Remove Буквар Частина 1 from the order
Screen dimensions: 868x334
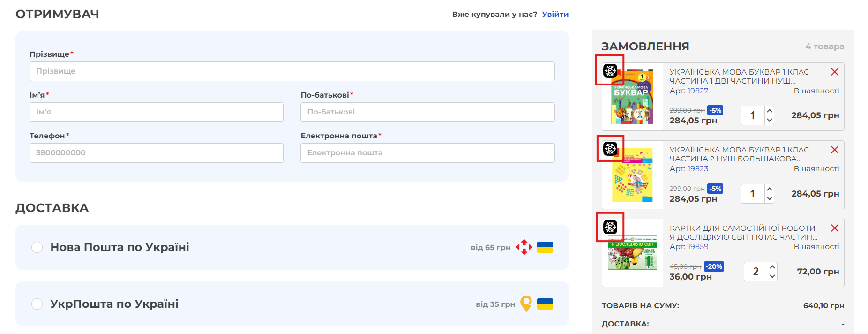pyautogui.click(x=834, y=72)
